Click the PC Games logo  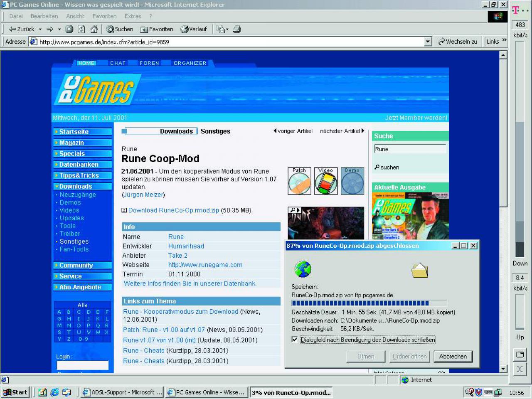pos(98,89)
